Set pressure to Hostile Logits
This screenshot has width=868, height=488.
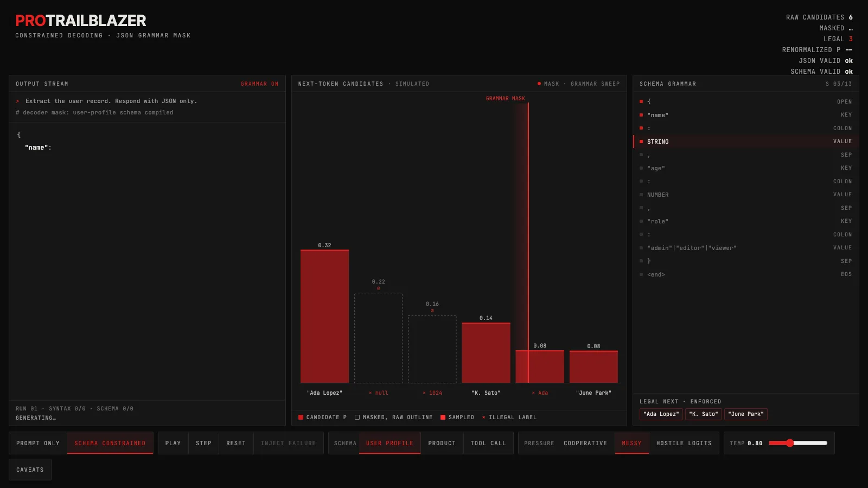(684, 443)
